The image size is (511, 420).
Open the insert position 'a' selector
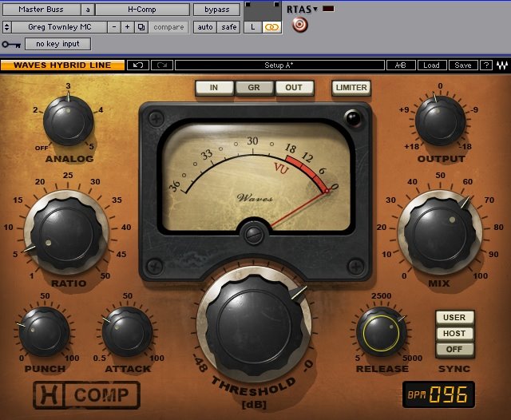point(88,10)
